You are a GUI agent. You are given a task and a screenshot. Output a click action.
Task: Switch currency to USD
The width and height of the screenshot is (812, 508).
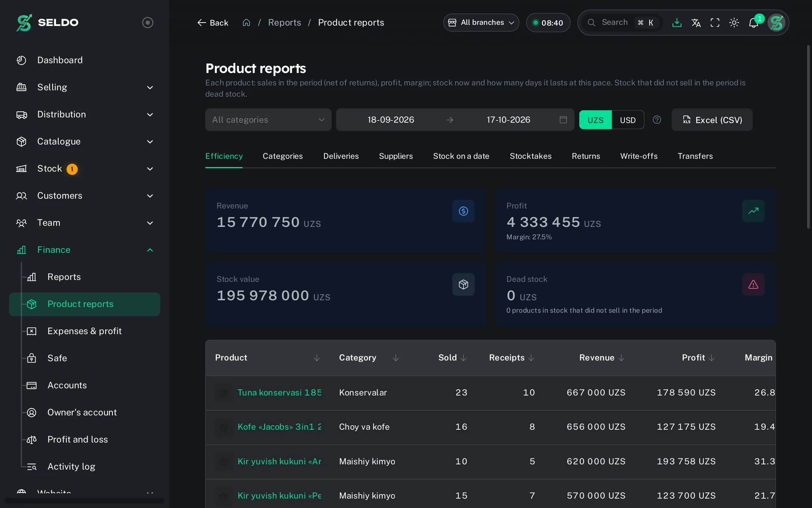click(x=628, y=120)
